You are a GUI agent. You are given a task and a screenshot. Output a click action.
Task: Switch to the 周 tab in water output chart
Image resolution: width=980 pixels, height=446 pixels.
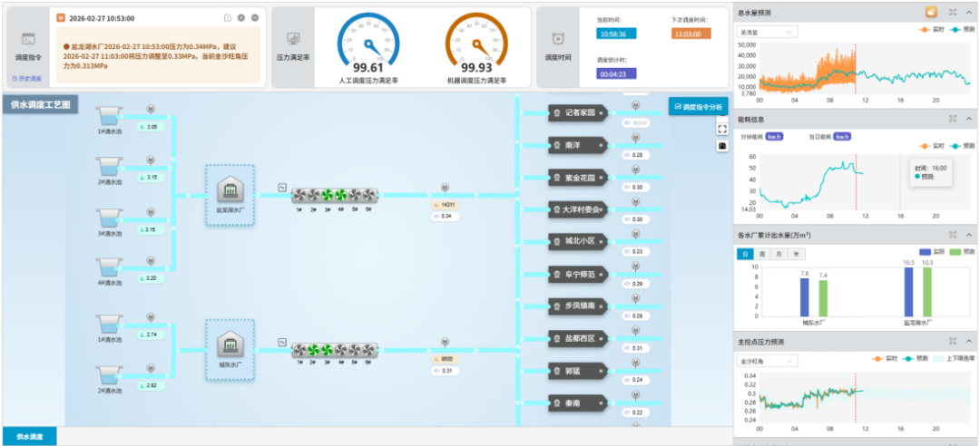pos(762,254)
